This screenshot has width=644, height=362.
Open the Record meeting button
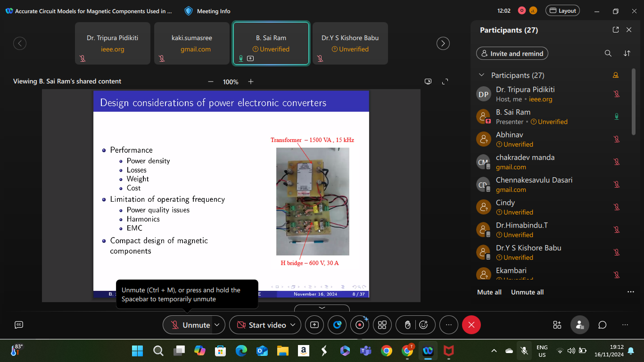(360, 325)
